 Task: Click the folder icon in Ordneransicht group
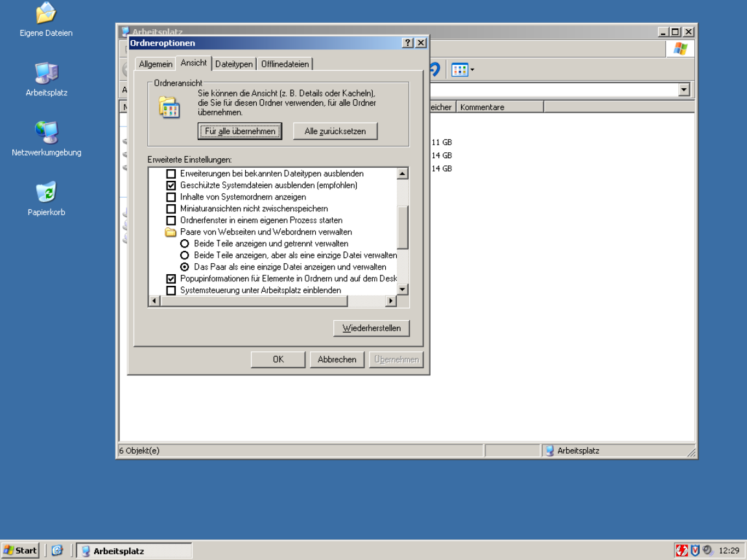coord(169,107)
